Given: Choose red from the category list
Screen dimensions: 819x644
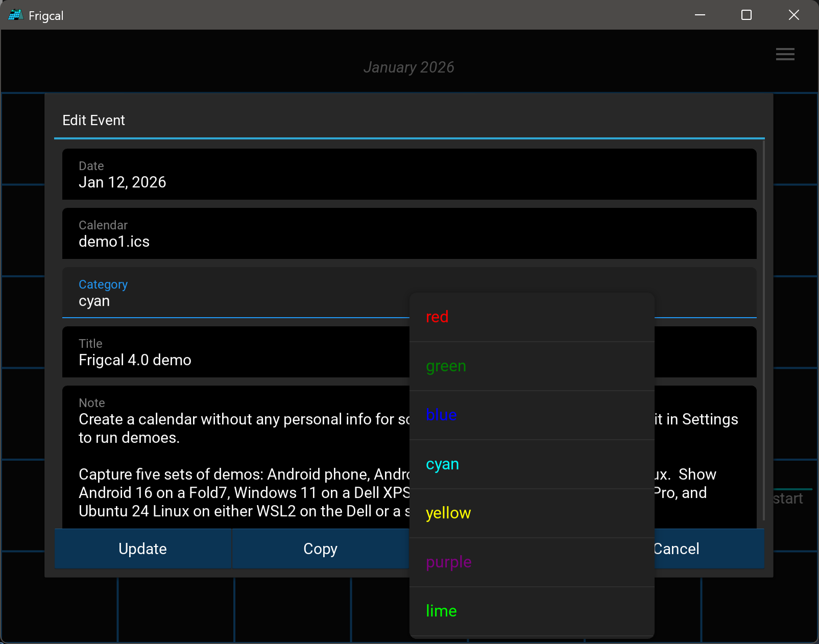Looking at the screenshot, I should (x=532, y=317).
